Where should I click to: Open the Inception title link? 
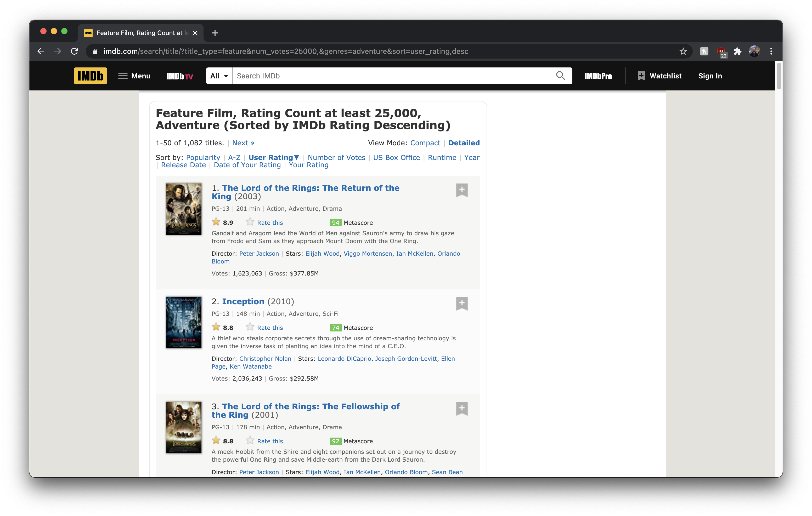(243, 301)
